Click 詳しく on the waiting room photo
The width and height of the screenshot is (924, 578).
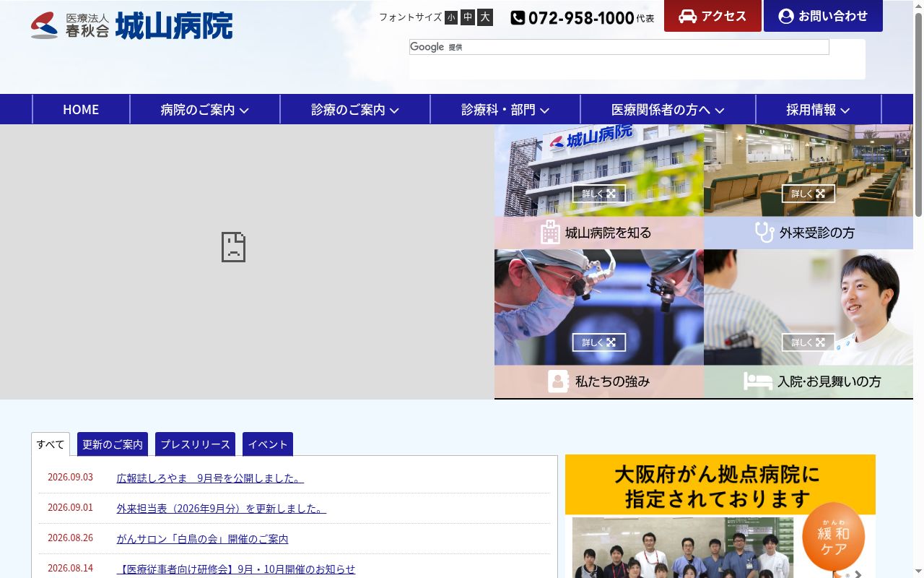808,194
